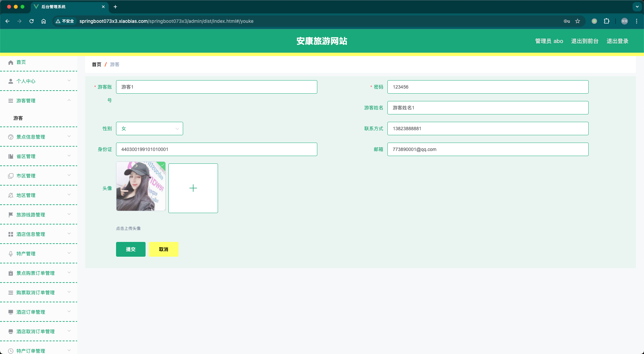644x354 pixels.
Task: Click the uploaded avatar thumbnail
Action: tap(141, 186)
